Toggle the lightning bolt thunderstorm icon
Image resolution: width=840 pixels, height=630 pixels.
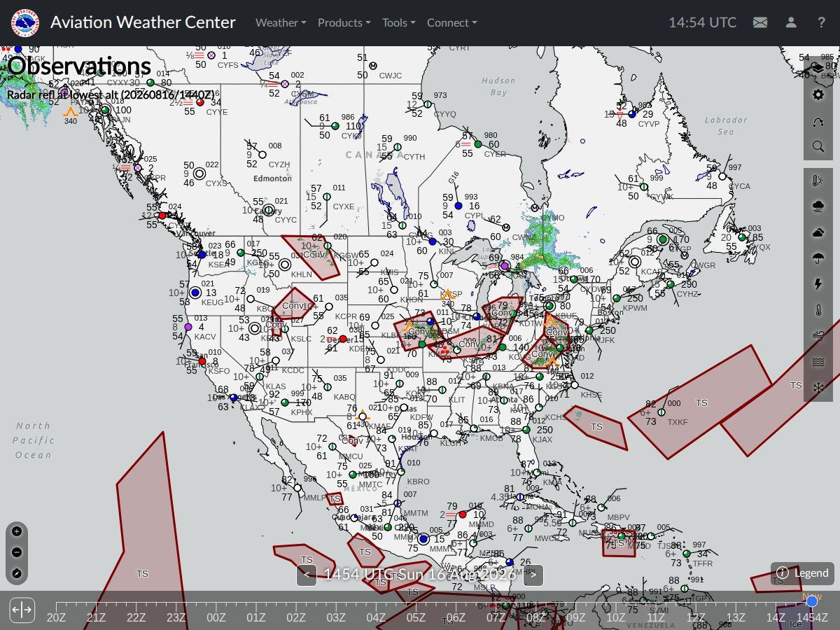click(x=818, y=284)
